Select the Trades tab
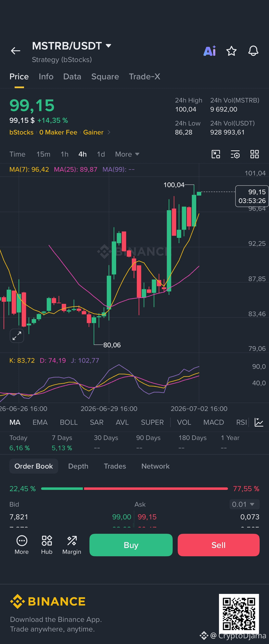 [x=115, y=466]
